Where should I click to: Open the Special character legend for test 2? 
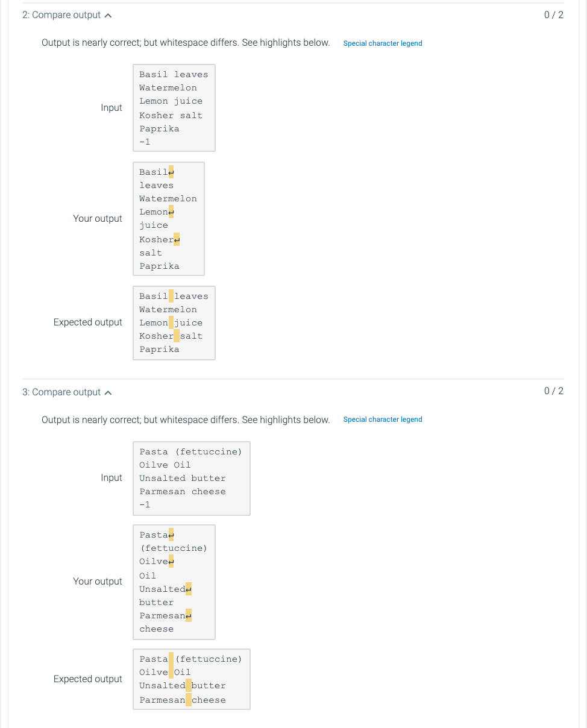coord(383,43)
